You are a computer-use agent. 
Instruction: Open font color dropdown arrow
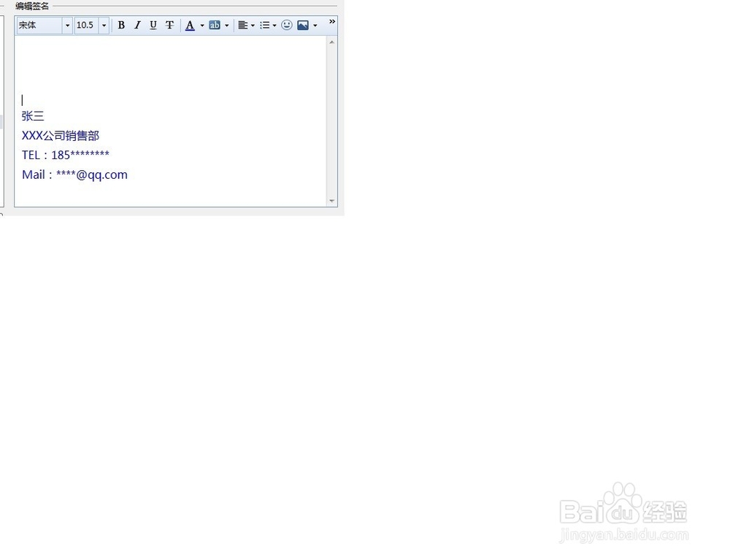tap(202, 26)
